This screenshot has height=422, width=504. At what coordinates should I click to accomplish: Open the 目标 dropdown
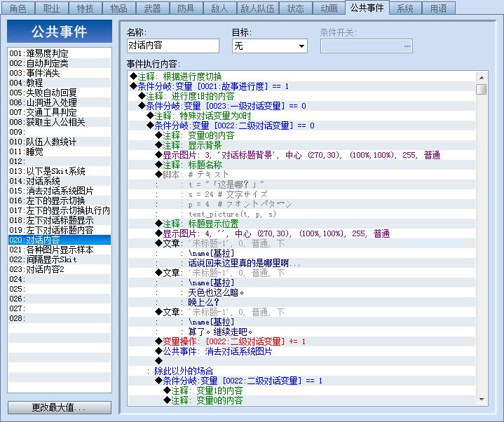tap(269, 46)
